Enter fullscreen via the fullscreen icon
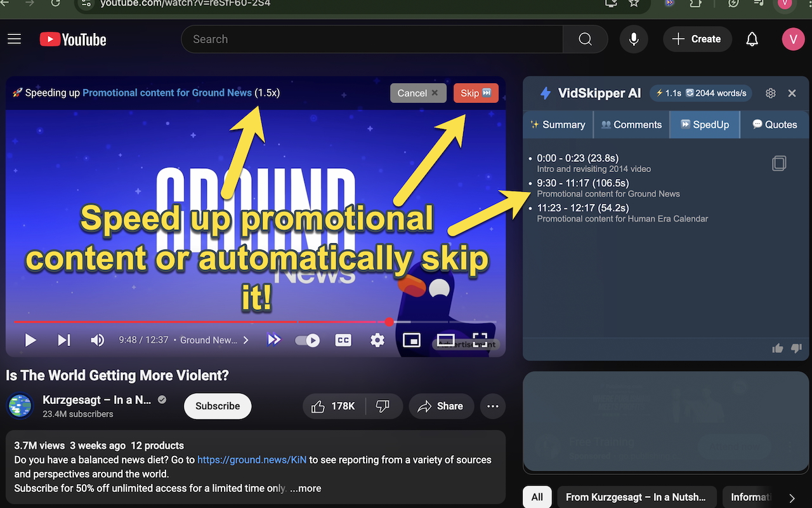This screenshot has height=508, width=812. (480, 340)
